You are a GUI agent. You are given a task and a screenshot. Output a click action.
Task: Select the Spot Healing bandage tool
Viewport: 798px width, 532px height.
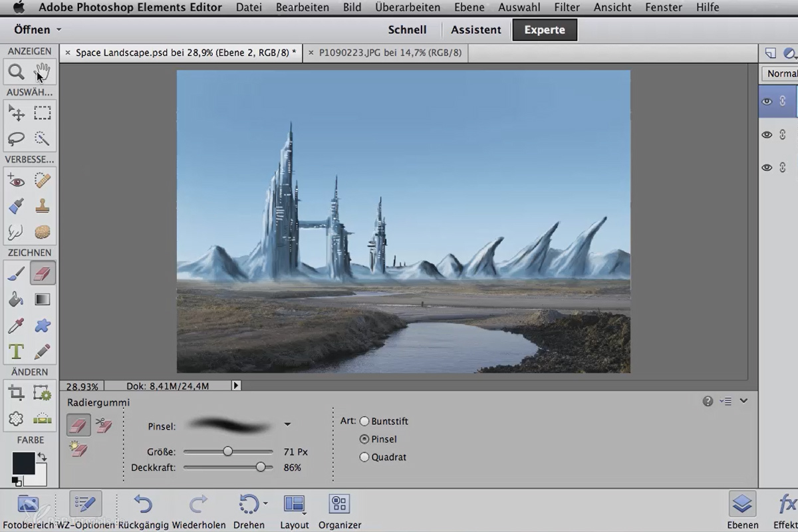point(43,180)
